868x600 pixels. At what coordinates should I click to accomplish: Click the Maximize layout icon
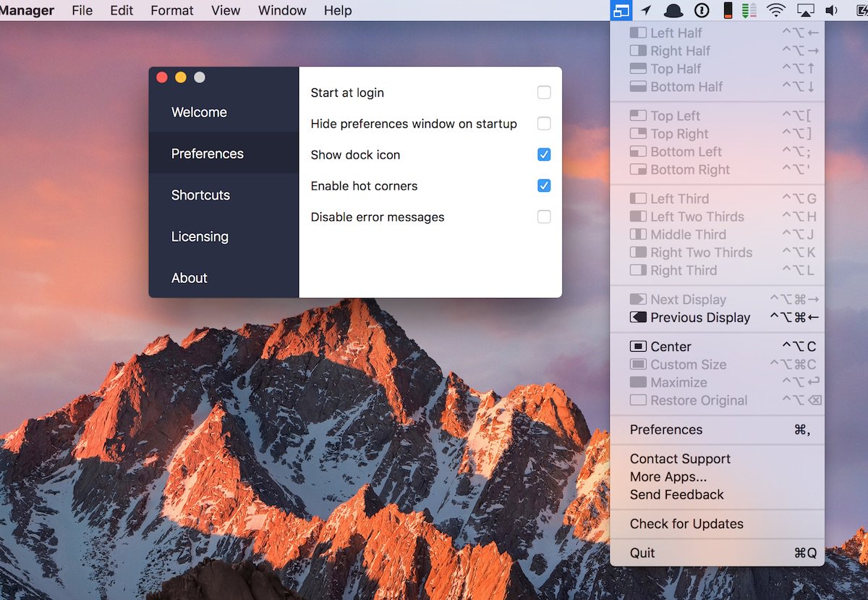pos(639,382)
